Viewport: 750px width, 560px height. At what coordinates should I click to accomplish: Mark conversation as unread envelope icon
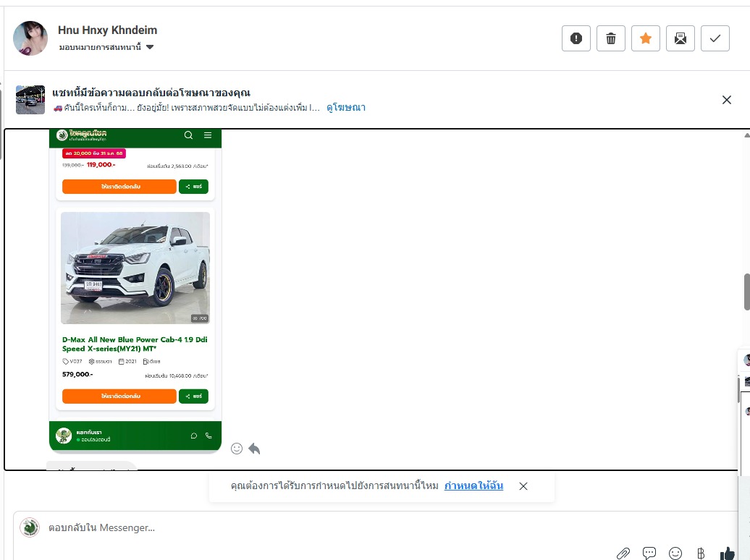pyautogui.click(x=681, y=38)
